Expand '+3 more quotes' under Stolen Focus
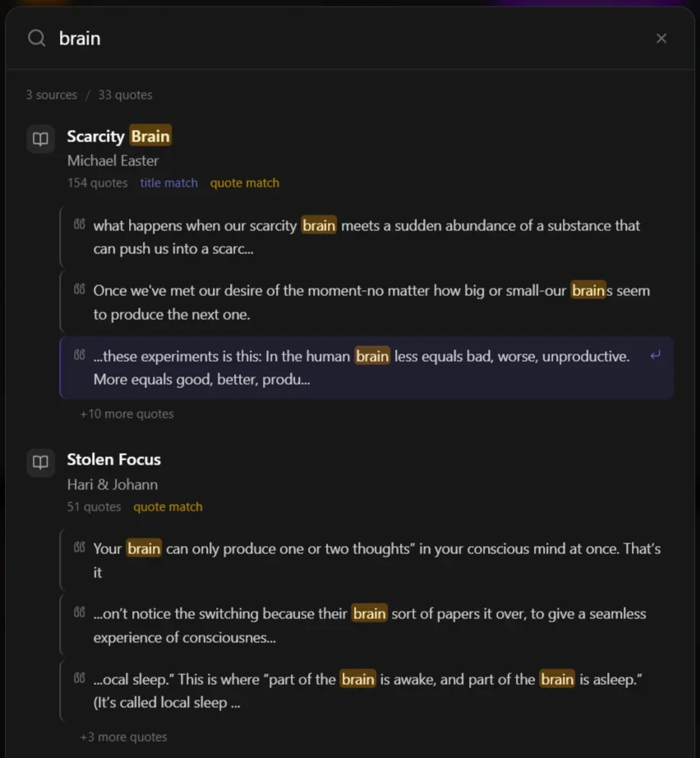 pos(123,737)
